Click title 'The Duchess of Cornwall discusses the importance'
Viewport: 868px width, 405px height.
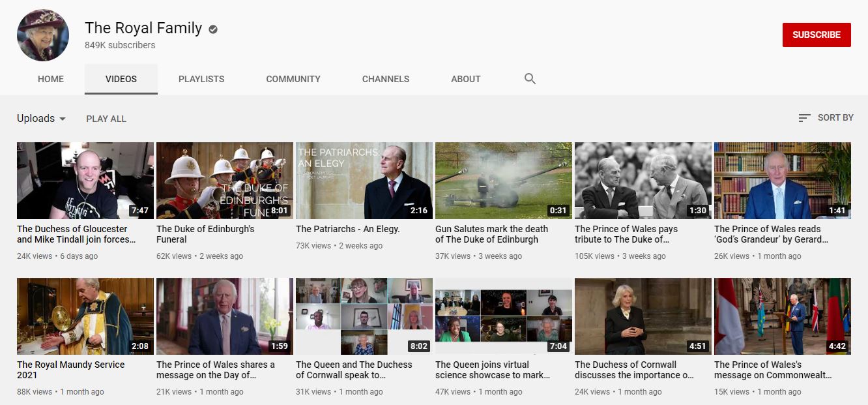[634, 370]
